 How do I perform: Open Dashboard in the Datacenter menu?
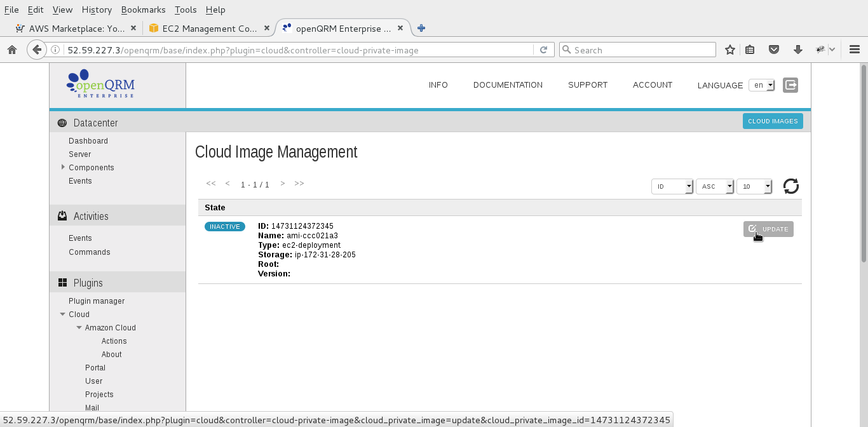88,140
